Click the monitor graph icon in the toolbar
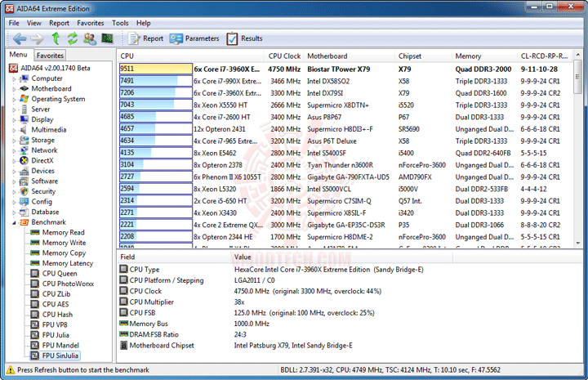588x380 pixels. coord(107,38)
